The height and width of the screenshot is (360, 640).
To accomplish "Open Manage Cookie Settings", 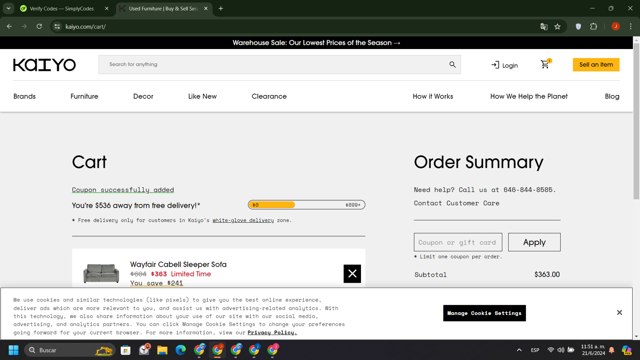I will pos(484,313).
